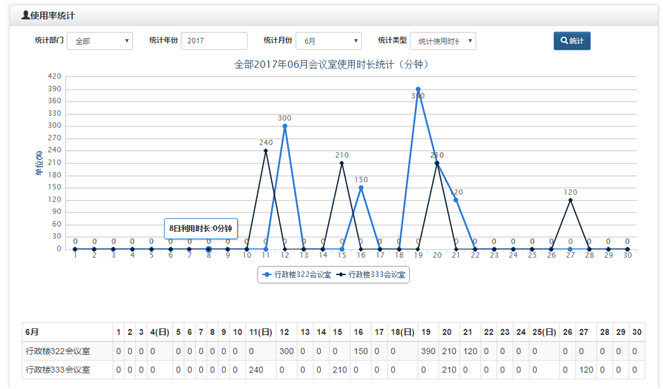Click the highlighted point at day 8

[208, 249]
